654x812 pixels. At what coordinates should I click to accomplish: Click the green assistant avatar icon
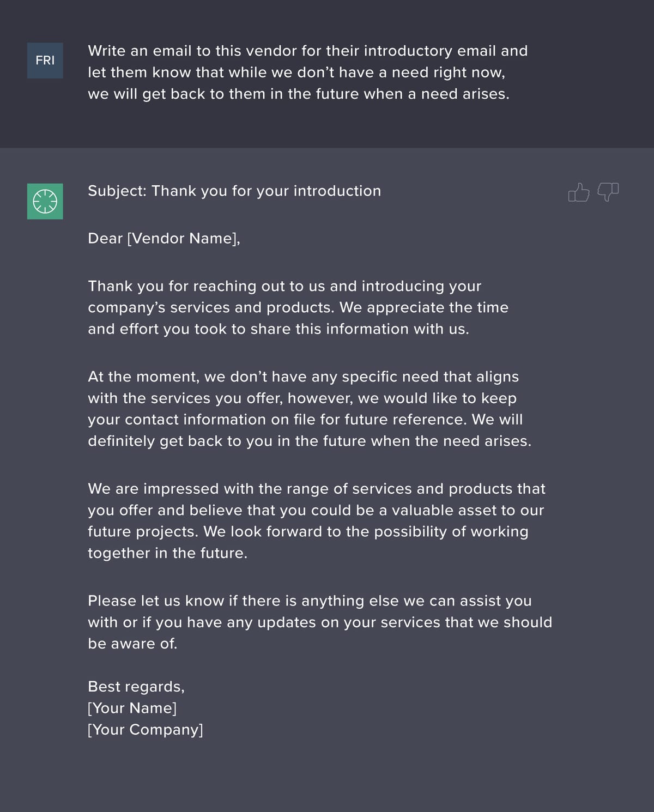coord(45,201)
